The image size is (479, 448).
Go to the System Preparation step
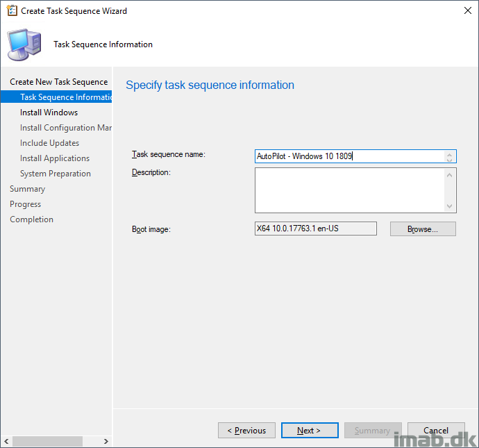(x=56, y=174)
